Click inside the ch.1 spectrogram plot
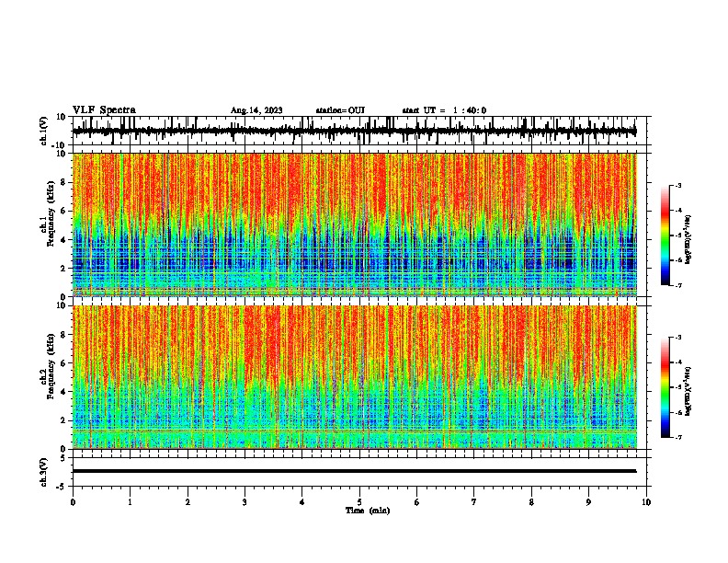Viewport: 728px width, 563px height. tap(355, 224)
